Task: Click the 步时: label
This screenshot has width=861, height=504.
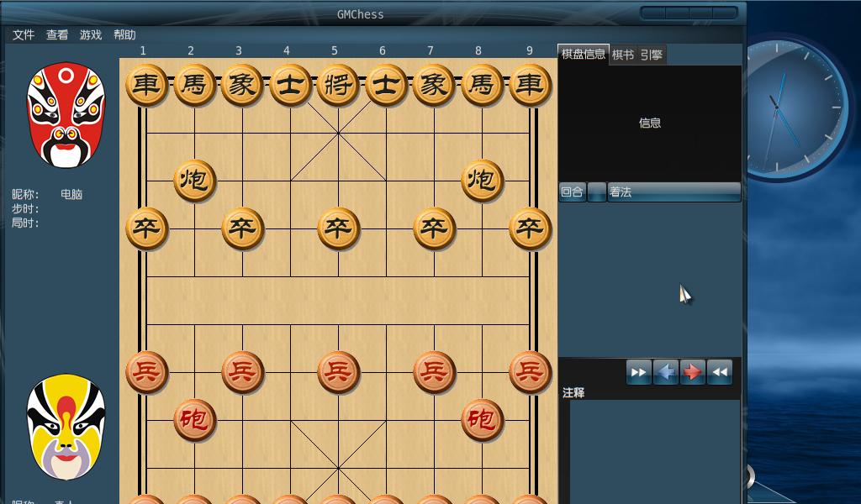Action: pyautogui.click(x=25, y=209)
